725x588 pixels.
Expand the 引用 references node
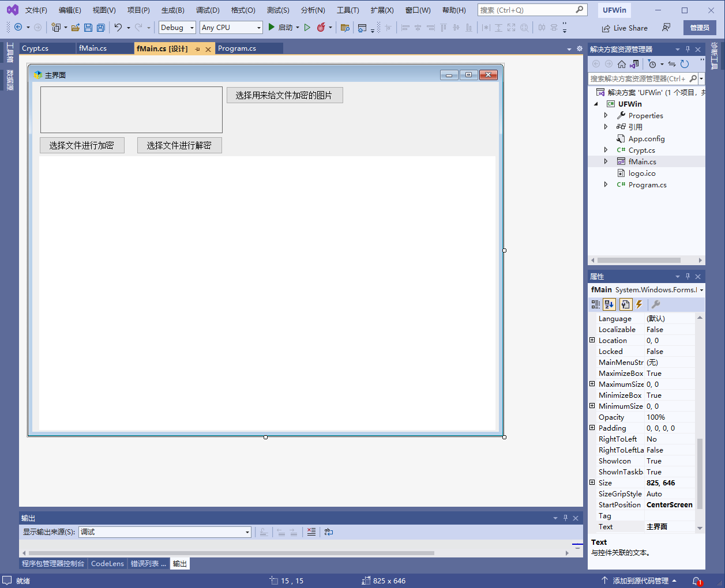606,127
